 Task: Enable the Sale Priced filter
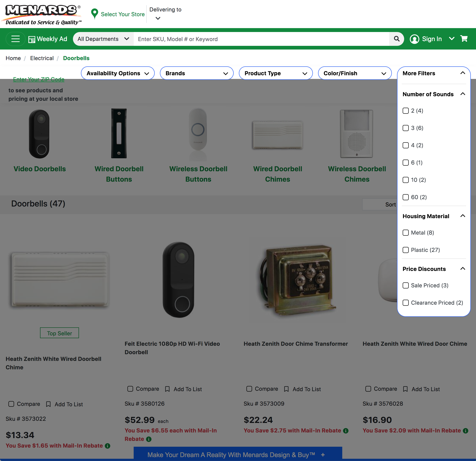pos(405,285)
